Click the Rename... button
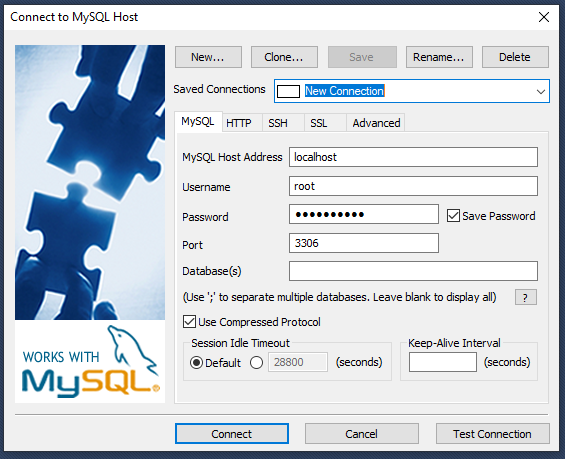The height and width of the screenshot is (459, 565). (x=439, y=57)
